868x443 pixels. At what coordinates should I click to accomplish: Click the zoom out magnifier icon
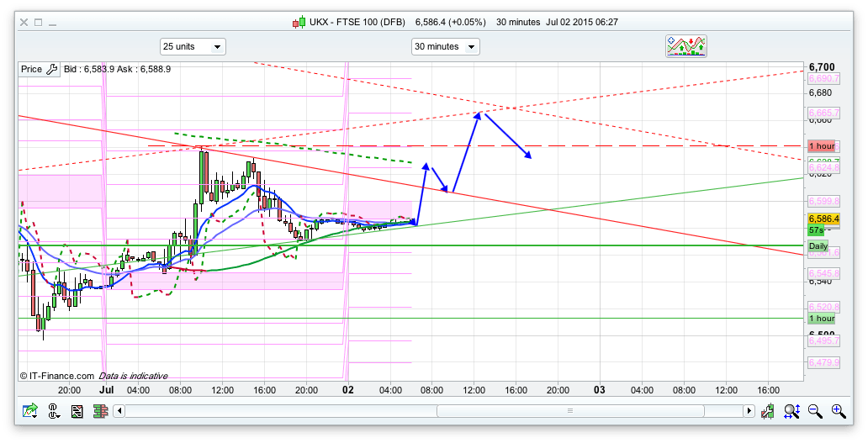(x=814, y=411)
